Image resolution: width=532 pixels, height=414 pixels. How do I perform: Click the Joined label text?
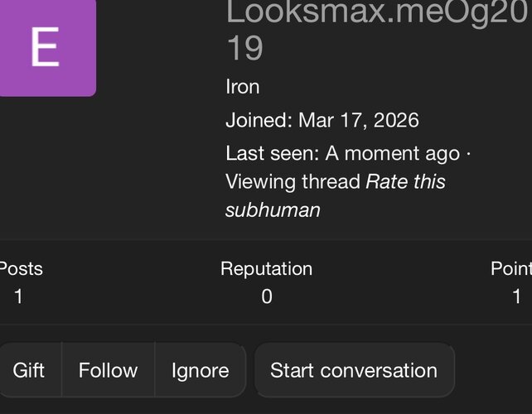(259, 120)
